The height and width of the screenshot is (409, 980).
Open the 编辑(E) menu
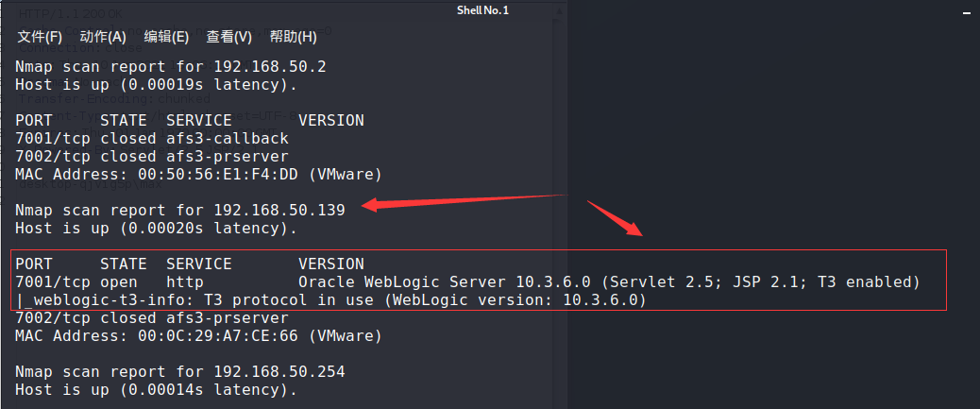[x=166, y=37]
